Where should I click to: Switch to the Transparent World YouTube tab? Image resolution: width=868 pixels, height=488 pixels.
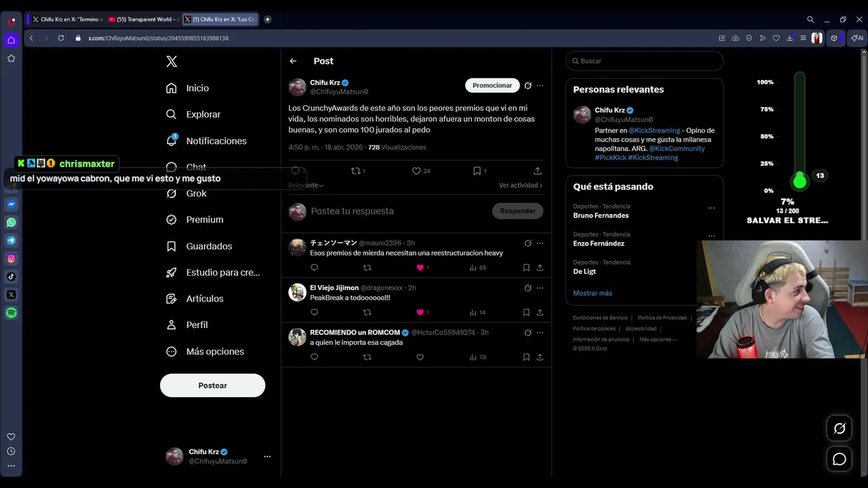tap(143, 20)
